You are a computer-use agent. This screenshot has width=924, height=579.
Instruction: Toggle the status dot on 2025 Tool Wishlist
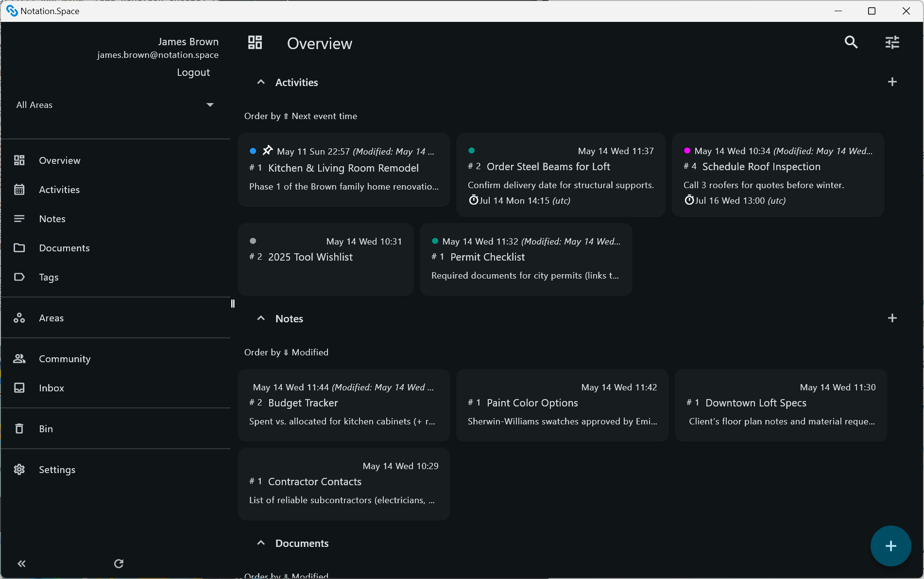pos(253,241)
